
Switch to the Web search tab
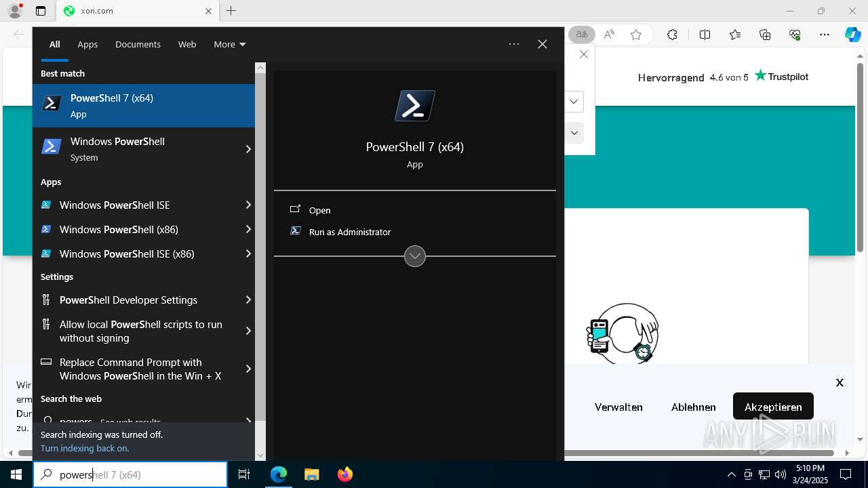click(187, 44)
